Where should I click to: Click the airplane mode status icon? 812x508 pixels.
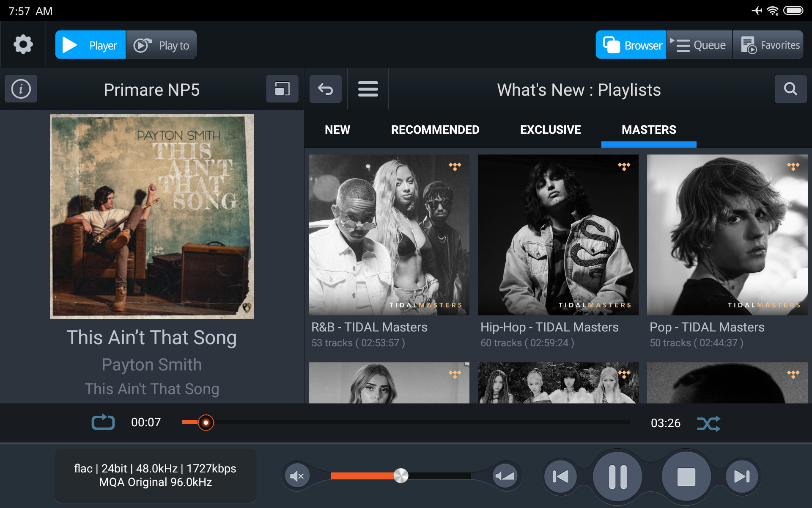(x=757, y=11)
